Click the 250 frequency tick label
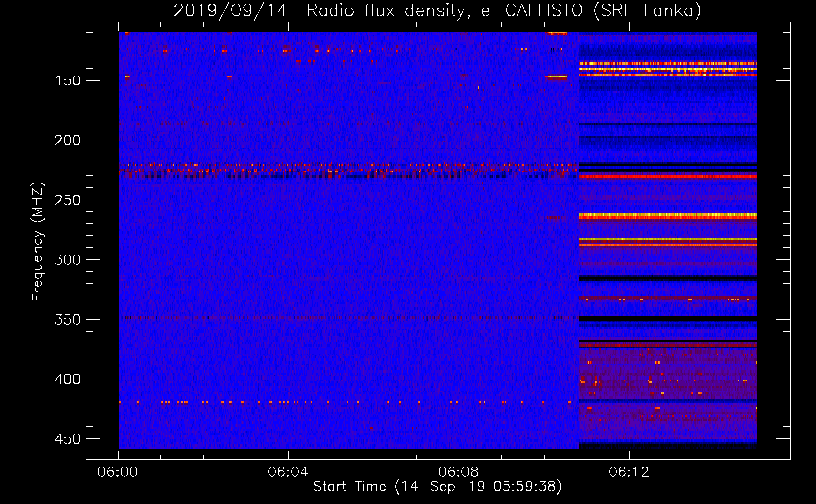The width and height of the screenshot is (816, 504). 68,200
